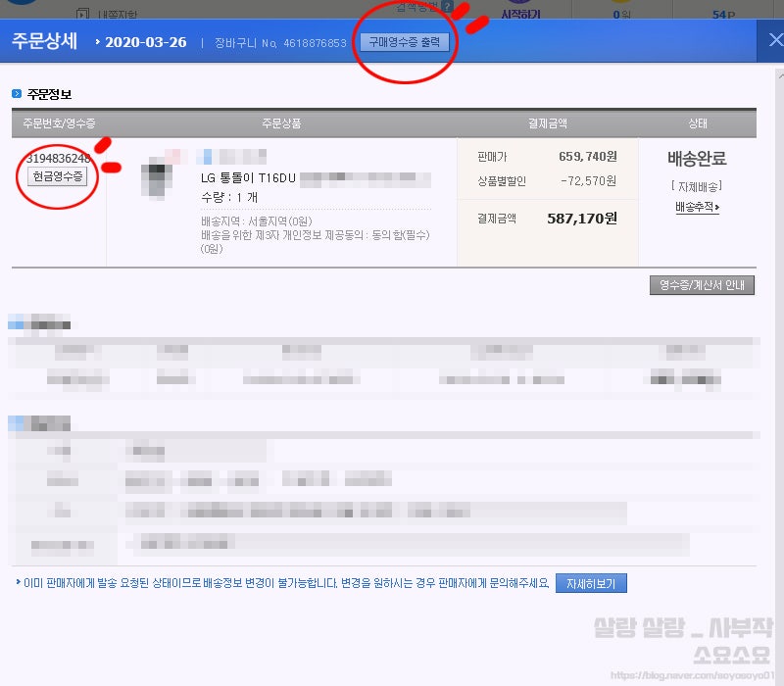Click the blue bullet icon of the middle section header
Viewport: 784px width, 686px height.
pos(12,323)
